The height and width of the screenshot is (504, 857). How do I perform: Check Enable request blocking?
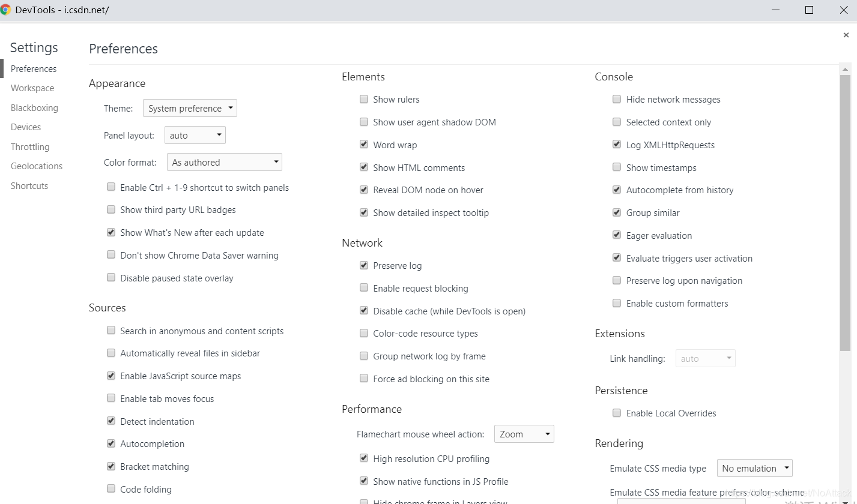coord(364,288)
